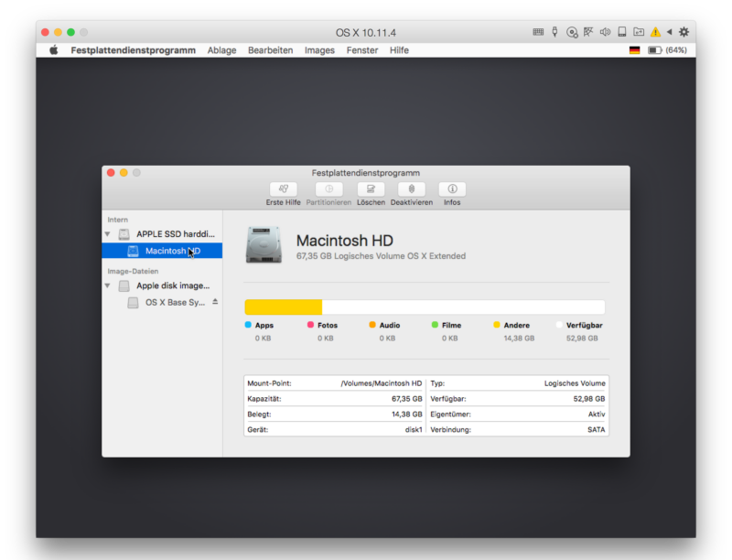Click the yellow used portion of storage bar
Image resolution: width=732 pixels, height=560 pixels.
pos(284,307)
